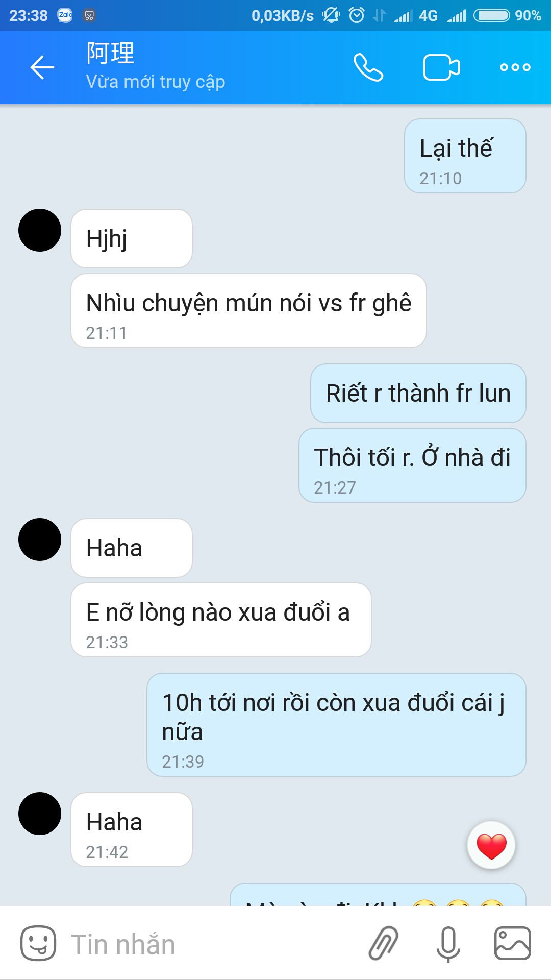Select the "E nỡ lòng nào xua đuổi a" message
Viewport: 551px width, 980px height.
point(221,620)
